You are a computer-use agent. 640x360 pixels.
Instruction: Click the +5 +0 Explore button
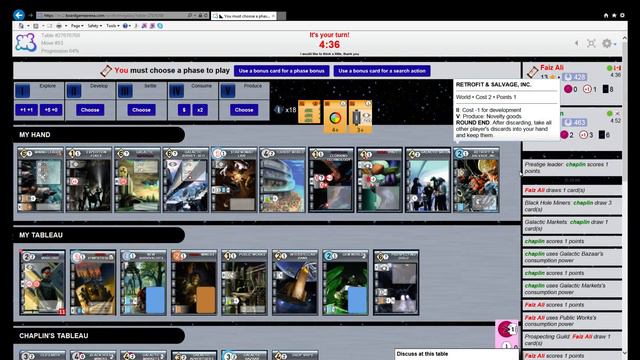pyautogui.click(x=51, y=110)
